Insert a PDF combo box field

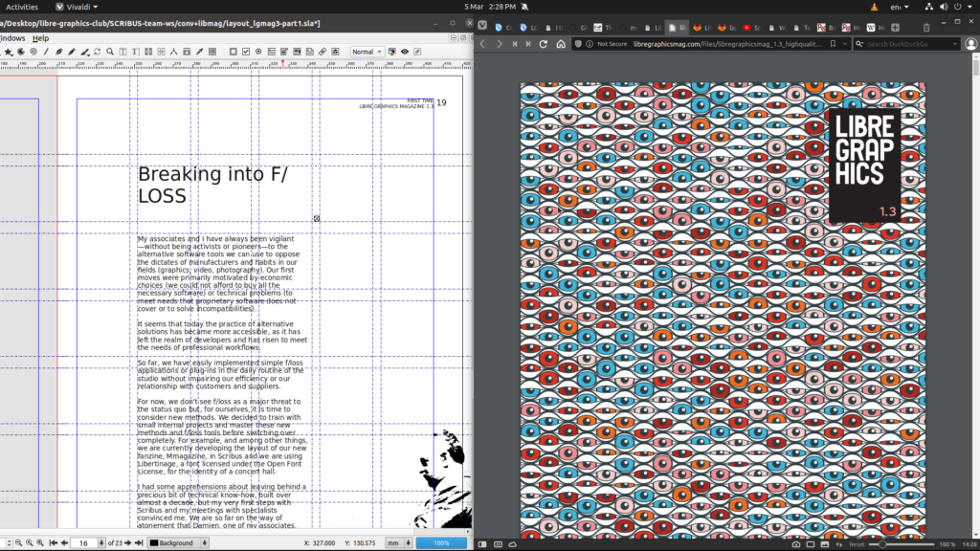283,52
